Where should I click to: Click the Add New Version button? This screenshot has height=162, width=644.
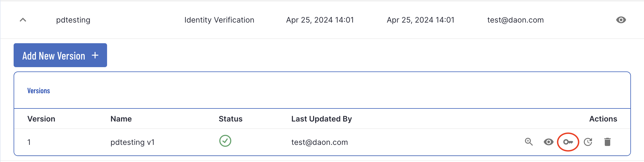click(x=60, y=55)
